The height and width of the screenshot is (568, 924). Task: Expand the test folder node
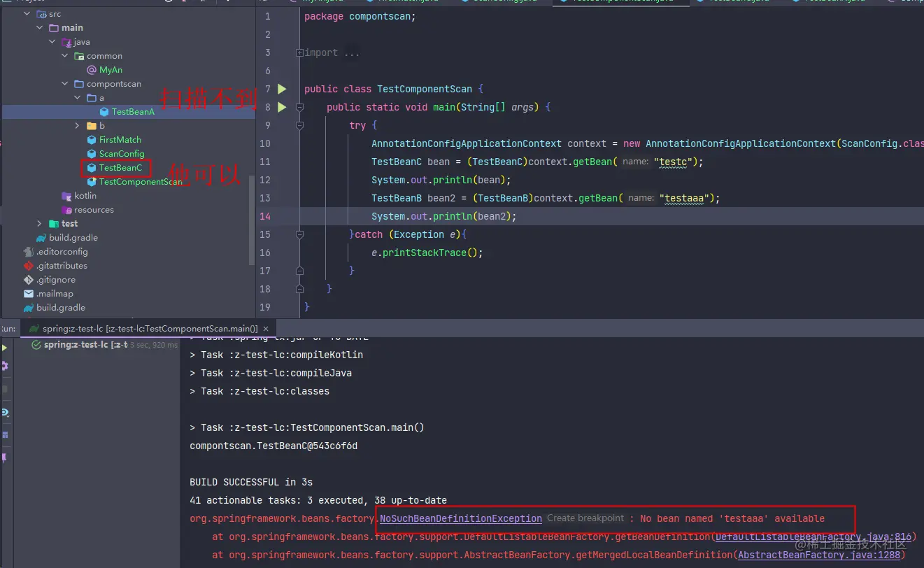click(x=40, y=224)
